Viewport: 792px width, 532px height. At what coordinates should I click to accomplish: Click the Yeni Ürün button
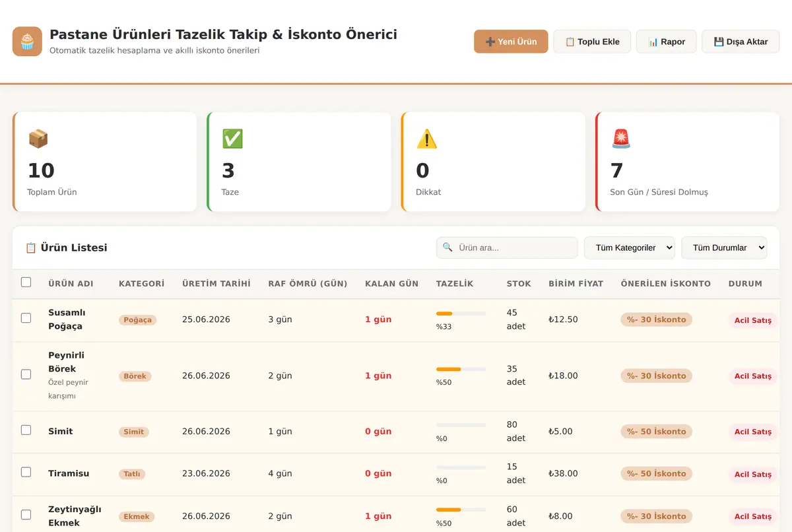coord(511,42)
